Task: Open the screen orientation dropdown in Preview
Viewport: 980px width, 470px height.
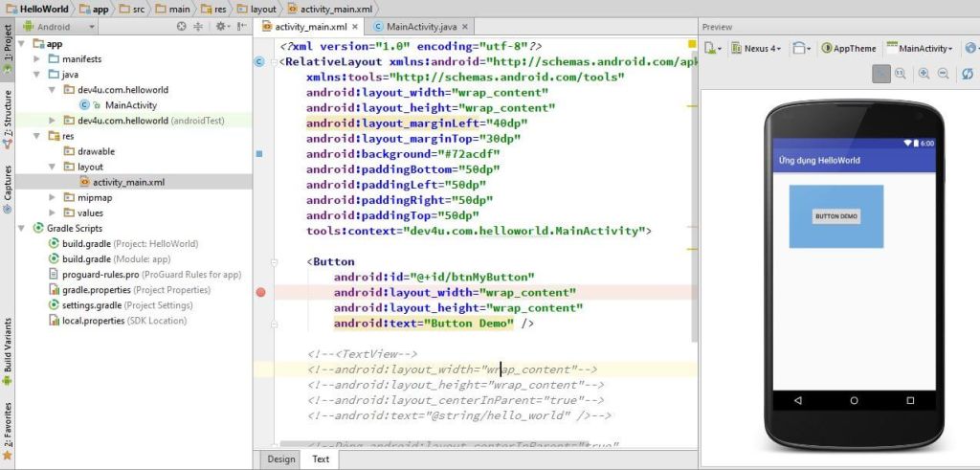Action: (802, 48)
